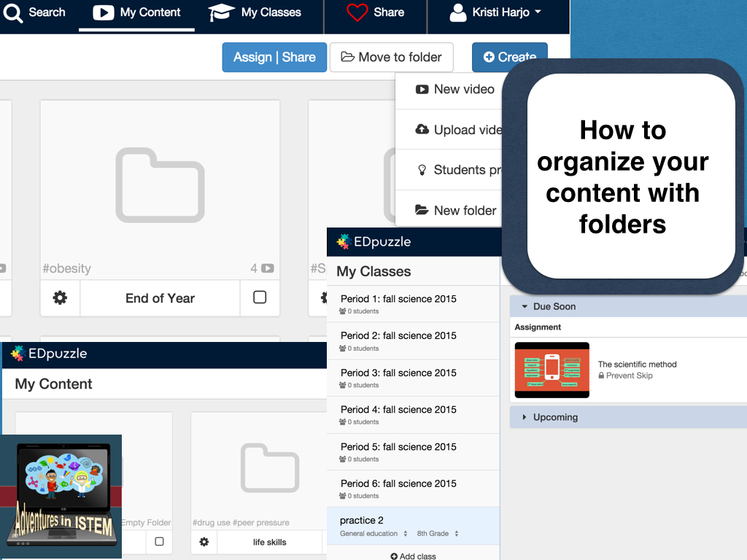Click the heart Share icon
The image size is (747, 560).
357,12
